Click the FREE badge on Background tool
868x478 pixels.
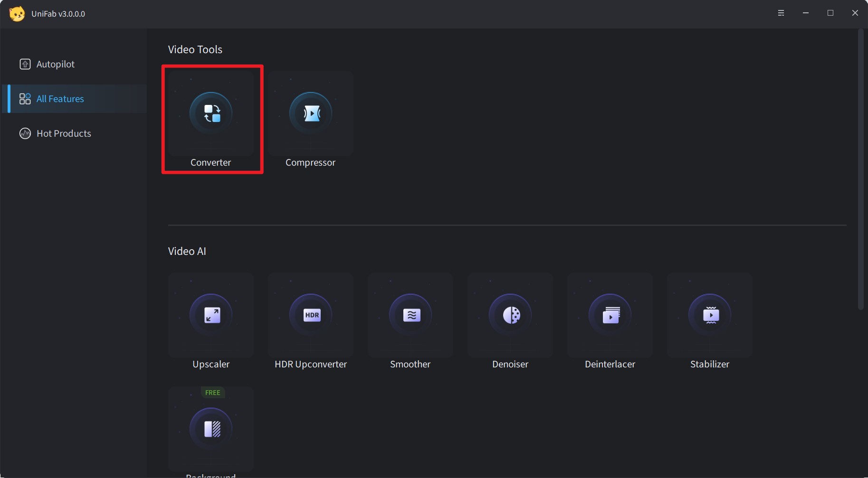[212, 393]
